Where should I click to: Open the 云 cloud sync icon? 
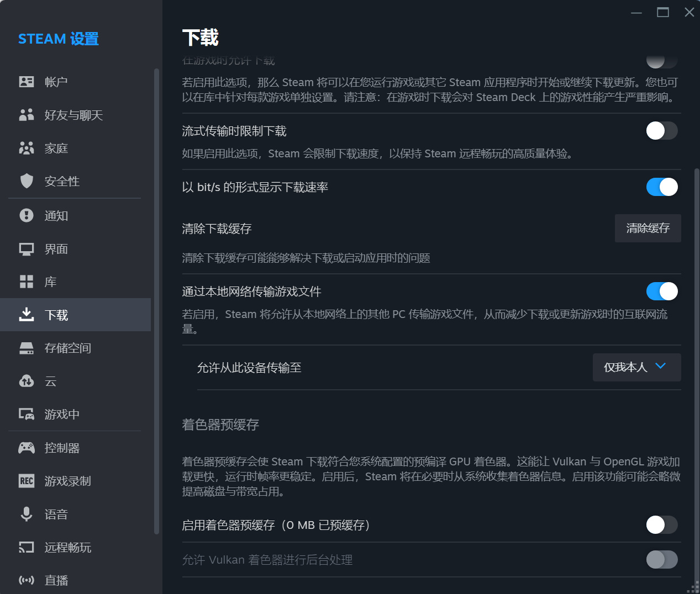[x=27, y=381]
